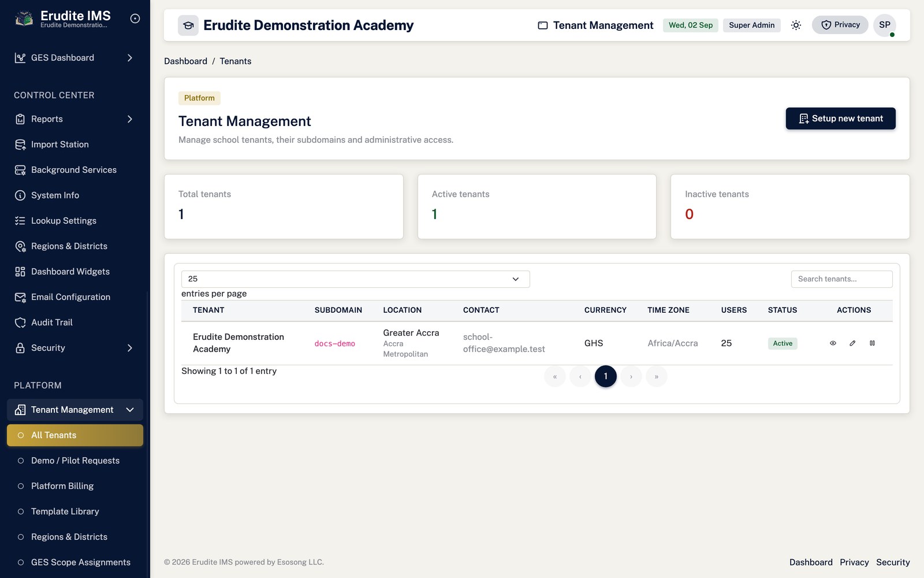Click the Search tenants input field
Viewport: 924px width, 578px height.
pos(841,279)
